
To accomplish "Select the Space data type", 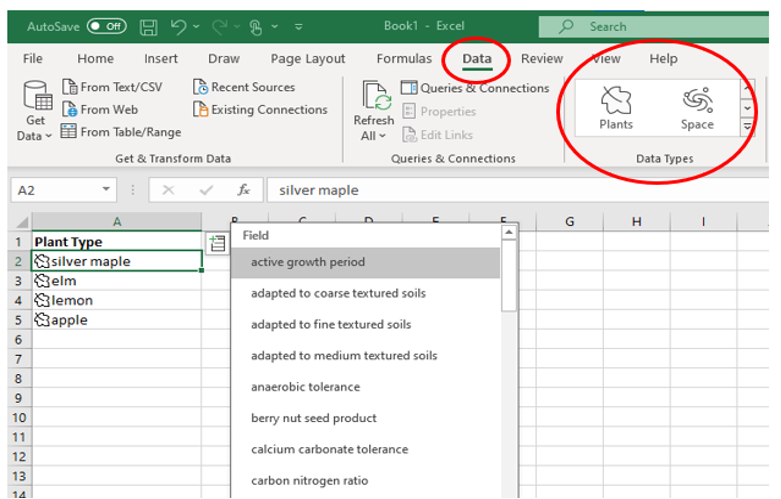I will point(697,108).
